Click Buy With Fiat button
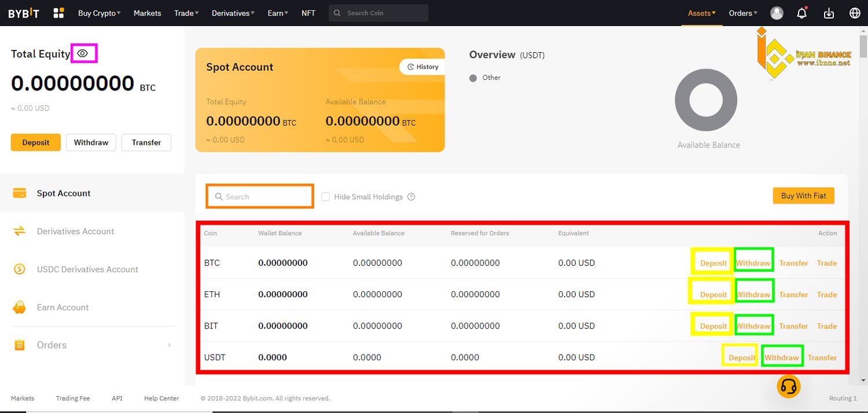 [804, 196]
